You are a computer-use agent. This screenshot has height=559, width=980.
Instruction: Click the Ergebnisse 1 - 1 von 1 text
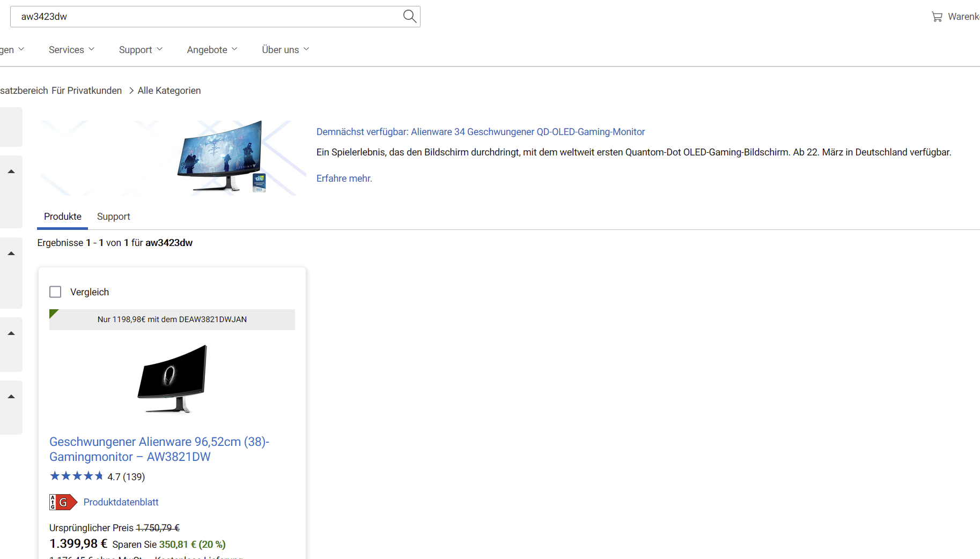coord(115,243)
